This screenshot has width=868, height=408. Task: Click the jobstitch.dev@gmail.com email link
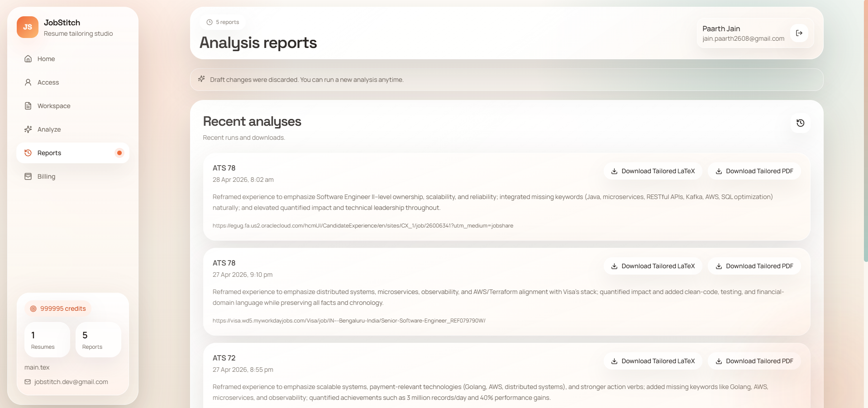pos(71,382)
